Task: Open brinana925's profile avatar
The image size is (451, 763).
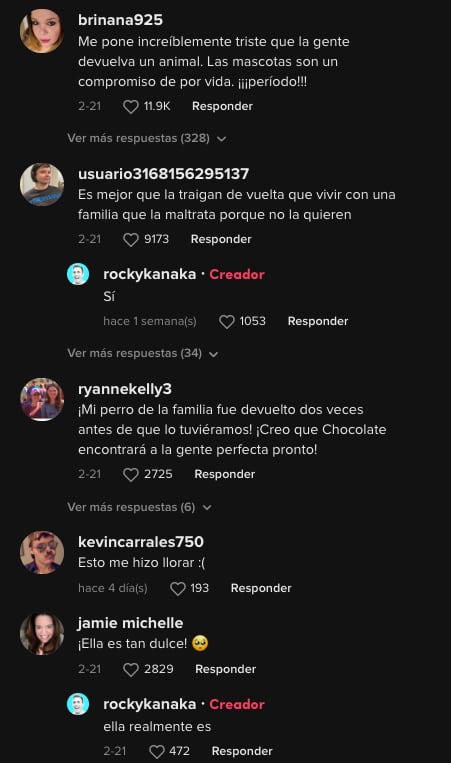Action: click(x=42, y=31)
